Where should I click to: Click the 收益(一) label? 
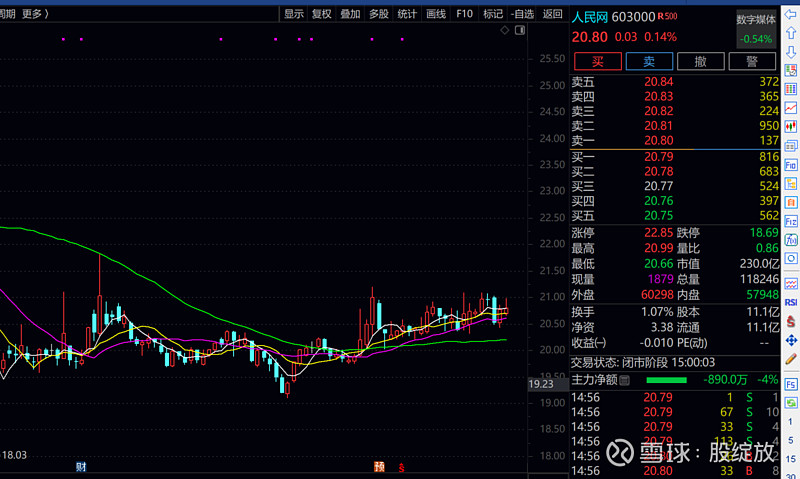(589, 343)
